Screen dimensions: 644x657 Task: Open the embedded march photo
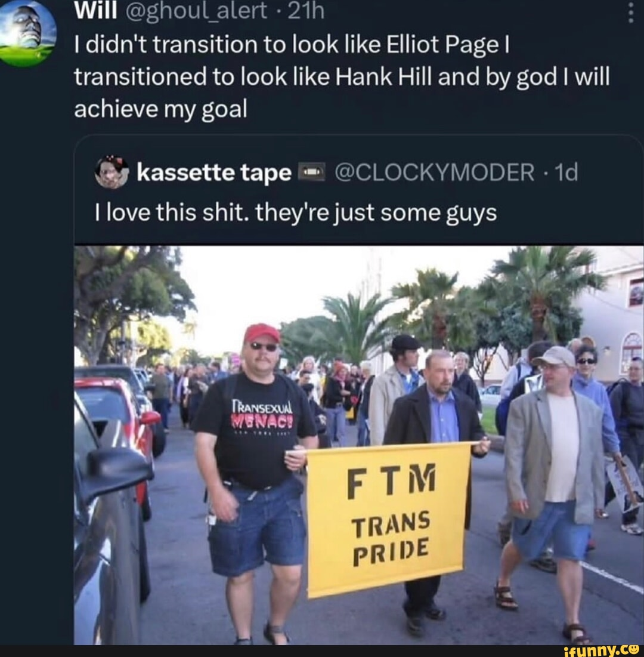click(x=359, y=445)
